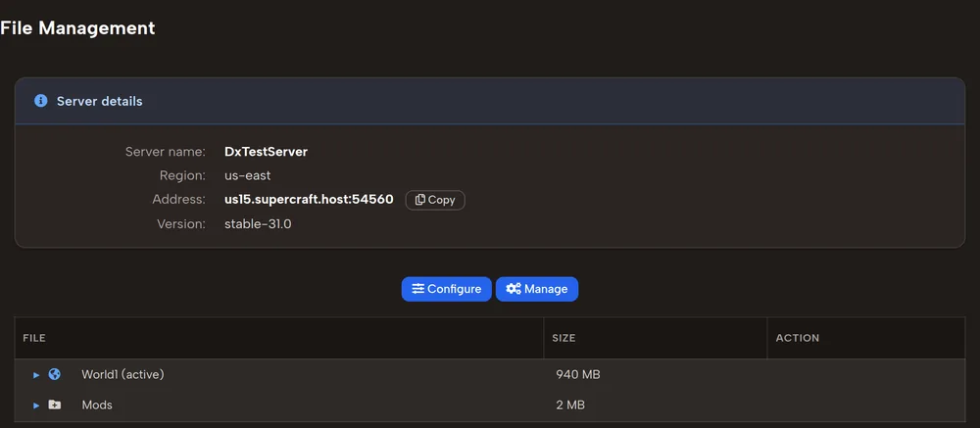Click the 940 MB size value
The image size is (980, 428).
[578, 374]
